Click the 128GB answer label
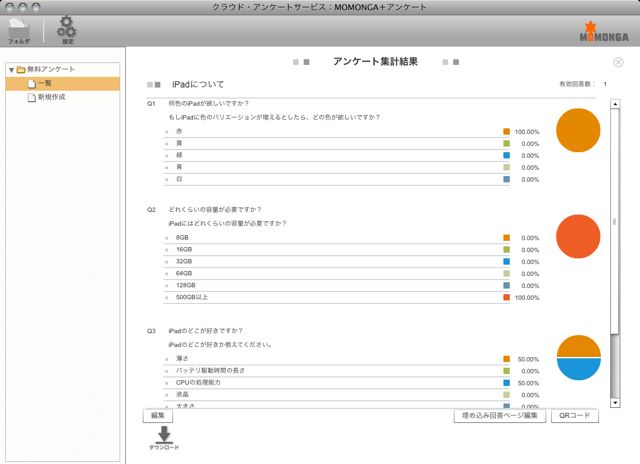The image size is (640, 464). pos(186,285)
